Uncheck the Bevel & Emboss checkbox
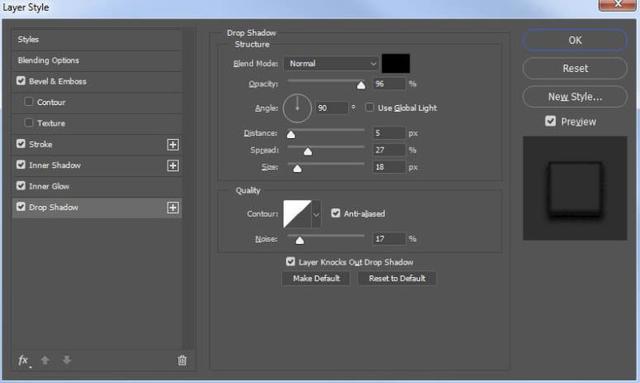This screenshot has height=383, width=640. 21,80
